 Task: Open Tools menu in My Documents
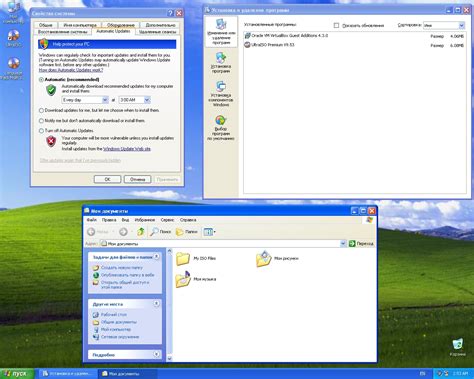(x=167, y=220)
